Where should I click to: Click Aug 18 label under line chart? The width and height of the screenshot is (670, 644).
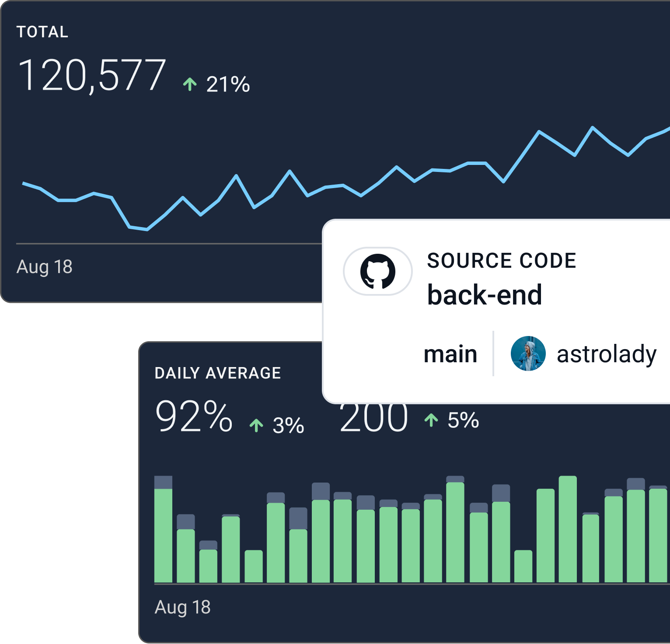tap(45, 267)
